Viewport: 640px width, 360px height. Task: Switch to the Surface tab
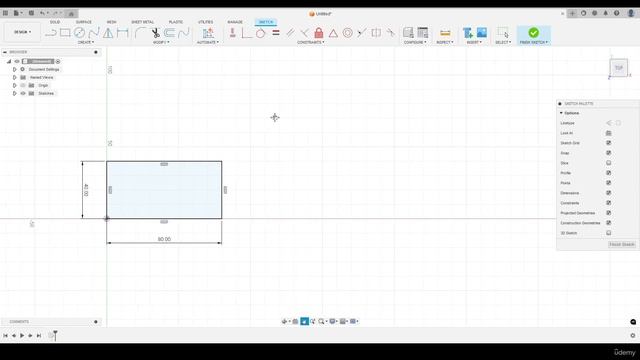84,22
